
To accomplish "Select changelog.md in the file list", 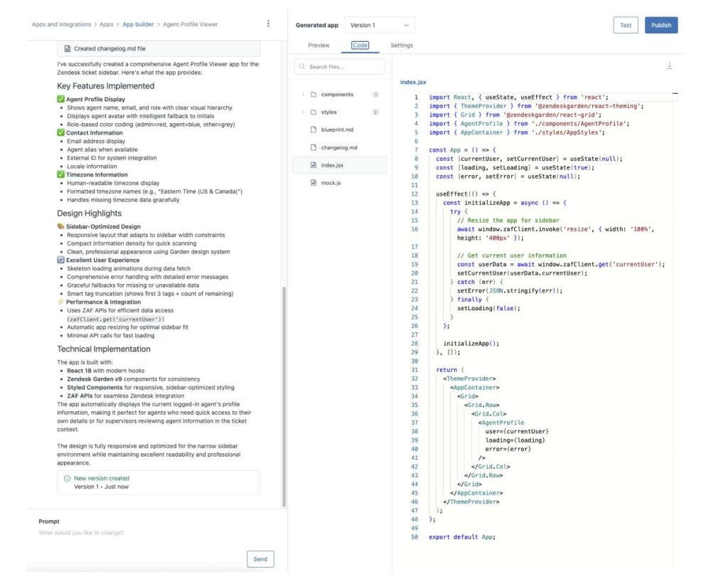I will pyautogui.click(x=339, y=147).
